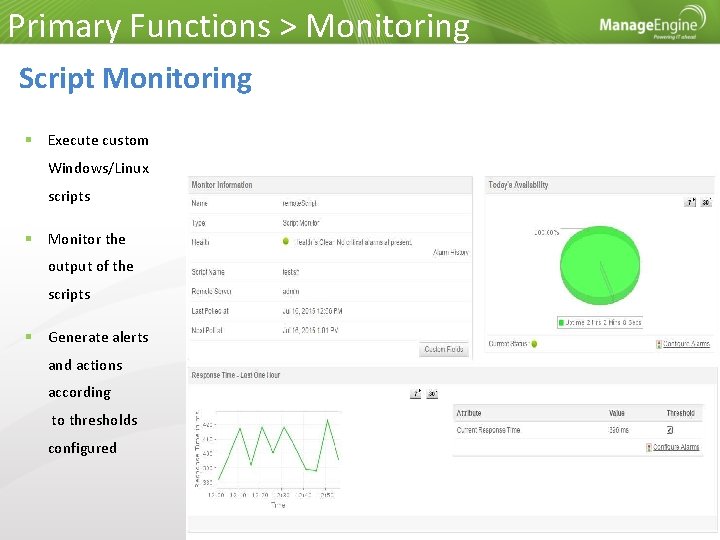Image resolution: width=720 pixels, height=540 pixels.
Task: Click the 'Generate alerts' bullet text
Action: click(98, 338)
